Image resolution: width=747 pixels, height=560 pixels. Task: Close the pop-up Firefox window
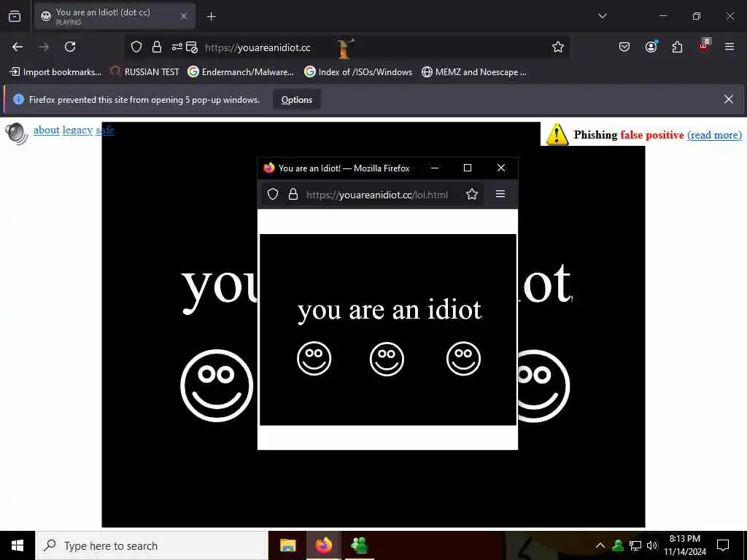[x=500, y=168]
